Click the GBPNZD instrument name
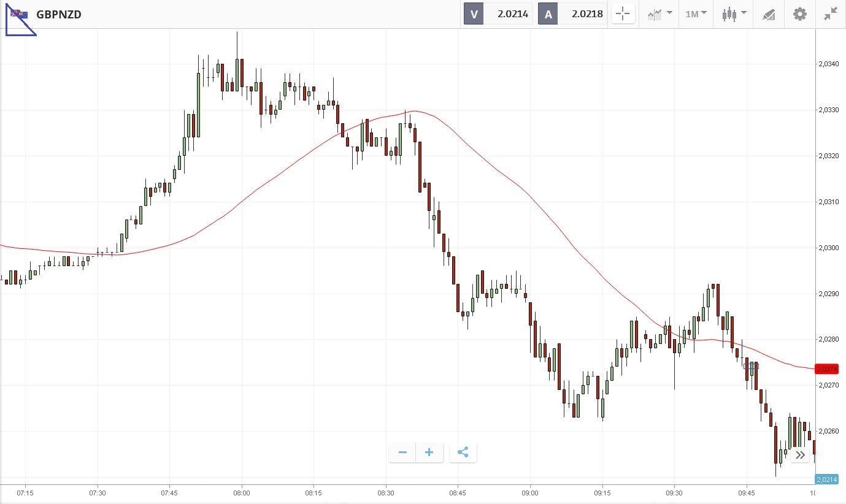Image resolution: width=846 pixels, height=504 pixels. click(59, 15)
